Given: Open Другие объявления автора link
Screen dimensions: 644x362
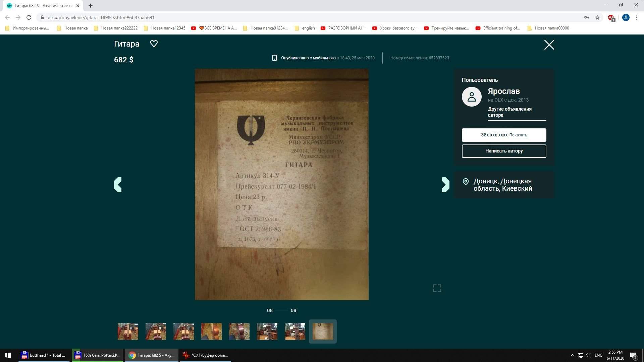Looking at the screenshot, I should (x=509, y=112).
